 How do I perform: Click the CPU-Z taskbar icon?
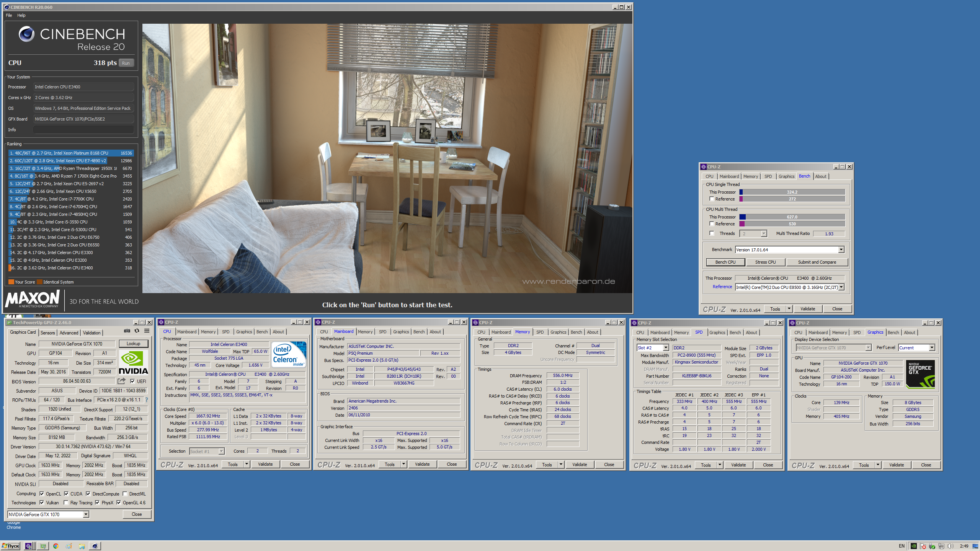29,546
